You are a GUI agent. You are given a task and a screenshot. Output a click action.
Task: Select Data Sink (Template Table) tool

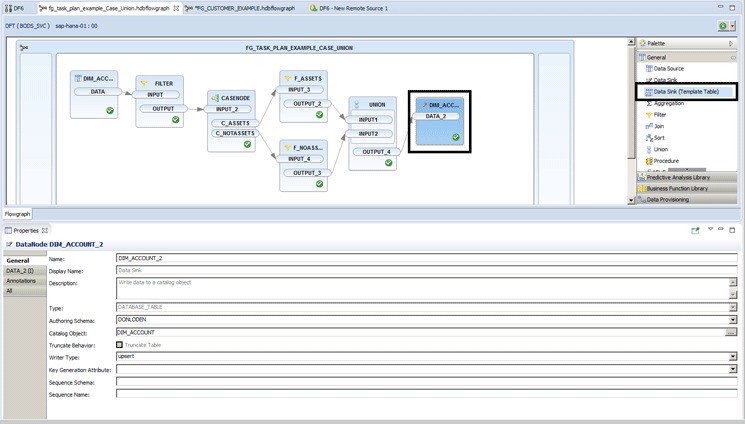(693, 91)
